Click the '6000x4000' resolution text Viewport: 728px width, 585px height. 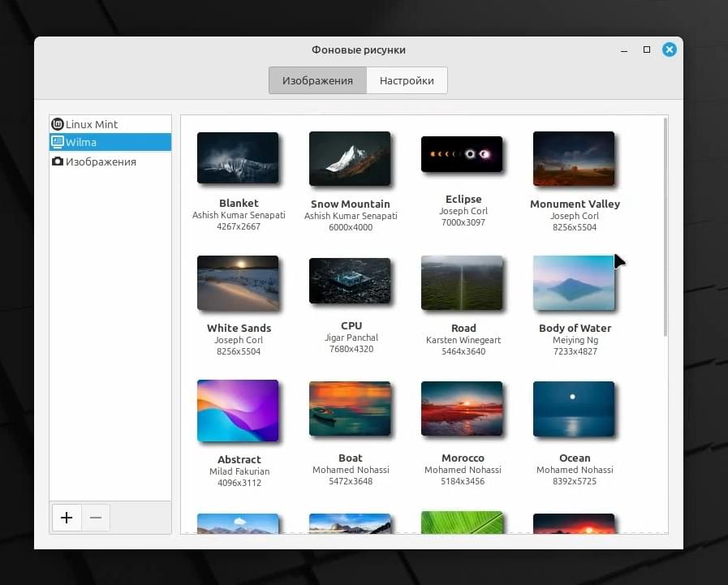[351, 227]
